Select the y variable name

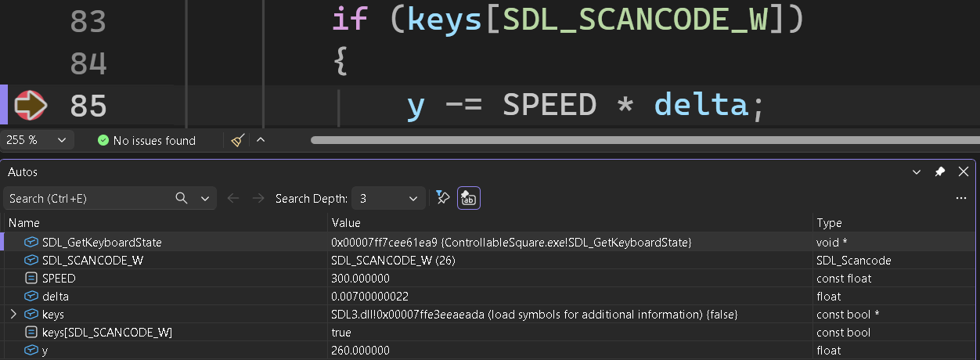45,351
